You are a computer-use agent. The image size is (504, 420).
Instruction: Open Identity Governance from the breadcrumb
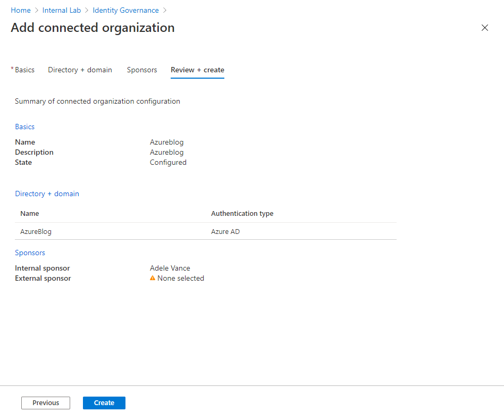[125, 10]
